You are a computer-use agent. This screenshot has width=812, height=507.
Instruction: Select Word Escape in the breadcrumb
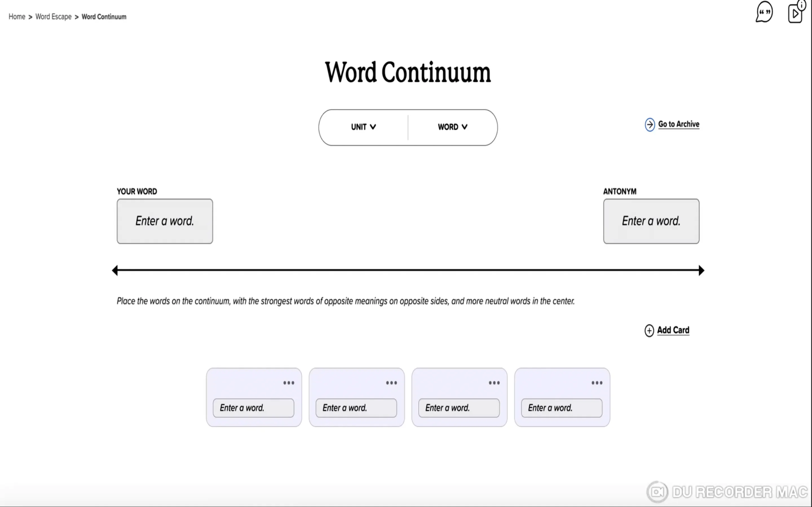click(53, 16)
